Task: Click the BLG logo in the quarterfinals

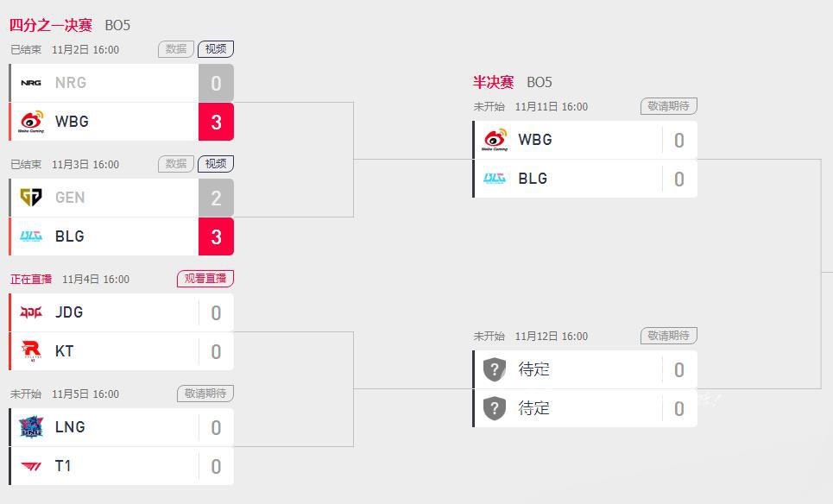Action: tap(31, 236)
